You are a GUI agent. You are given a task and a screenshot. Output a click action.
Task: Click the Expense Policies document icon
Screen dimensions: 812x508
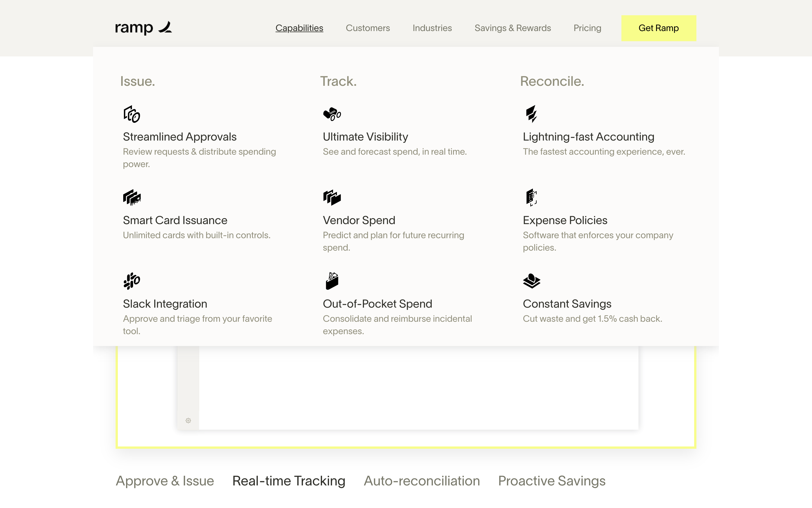[531, 197]
